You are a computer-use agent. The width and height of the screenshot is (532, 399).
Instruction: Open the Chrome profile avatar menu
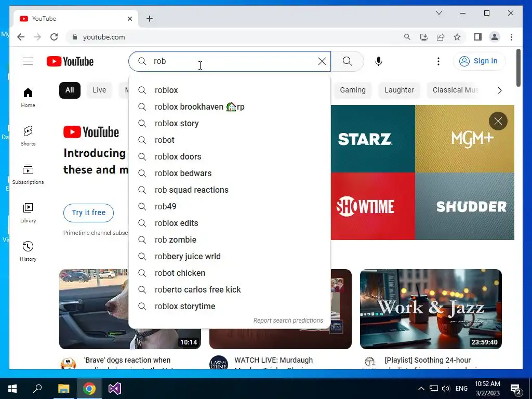[495, 37]
